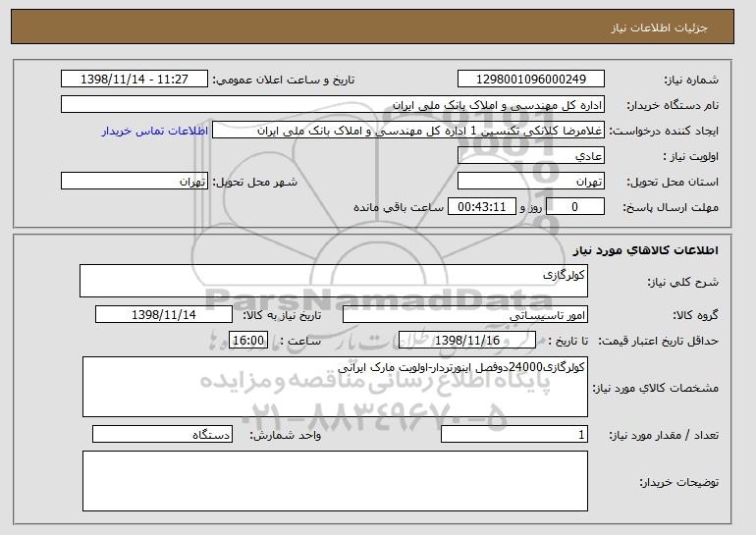Click the اطلاعات کالاهای مورد نیاز section heading
The image size is (756, 535).
(646, 250)
